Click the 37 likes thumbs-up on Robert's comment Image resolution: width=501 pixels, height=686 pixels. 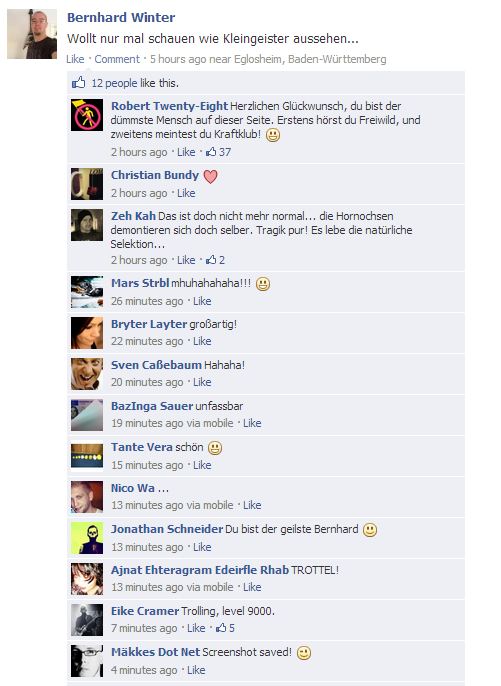(x=211, y=152)
